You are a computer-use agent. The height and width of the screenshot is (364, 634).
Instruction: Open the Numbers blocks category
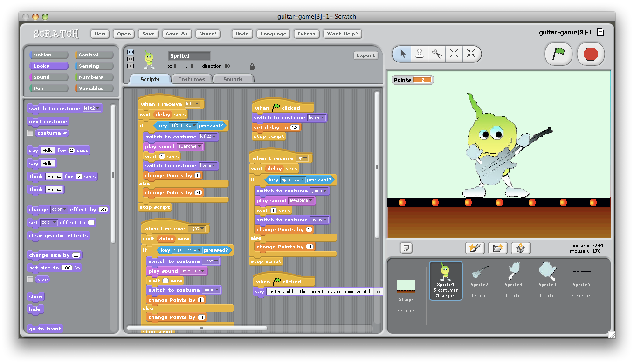94,77
